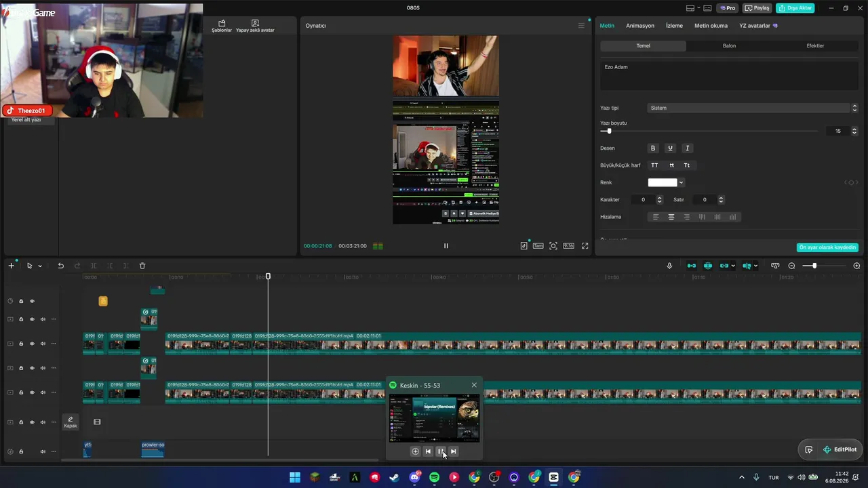Screen dimensions: 868x488
Task: Align text to the center
Action: click(671, 217)
